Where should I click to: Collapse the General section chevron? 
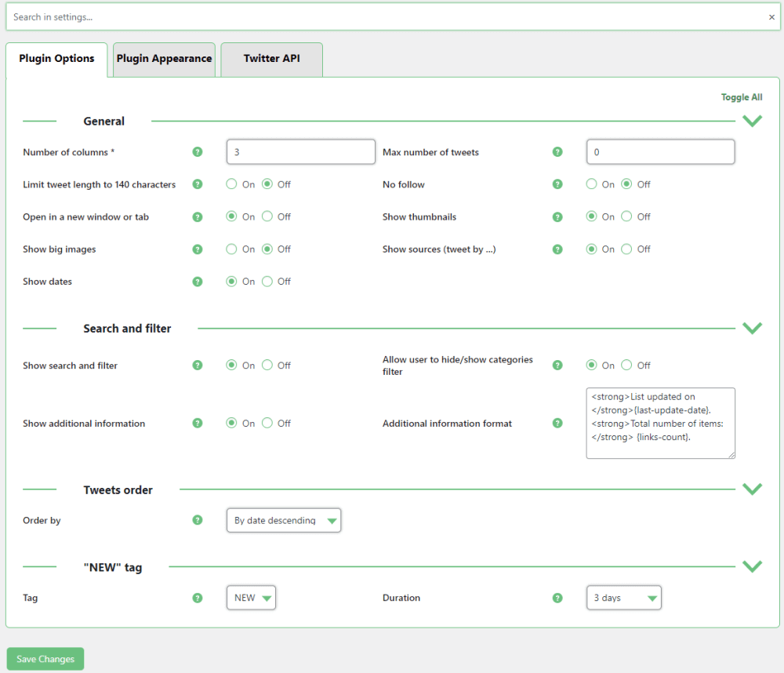tap(752, 122)
